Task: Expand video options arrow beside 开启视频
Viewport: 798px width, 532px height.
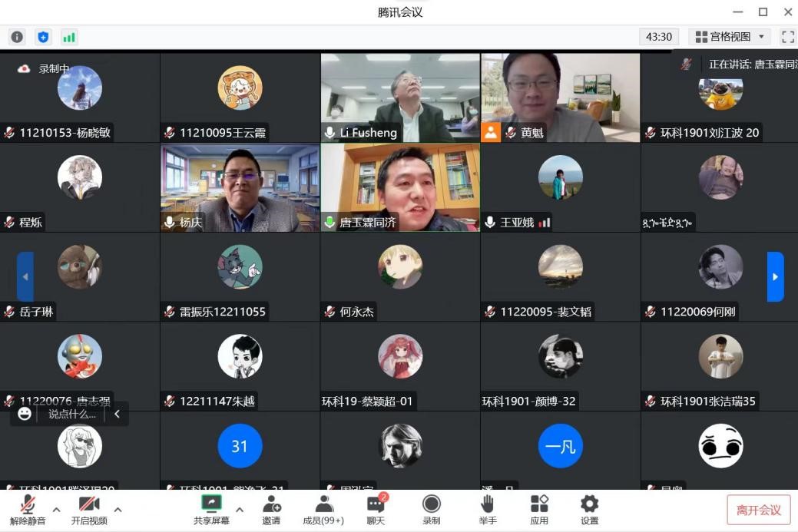Action: pyautogui.click(x=118, y=509)
